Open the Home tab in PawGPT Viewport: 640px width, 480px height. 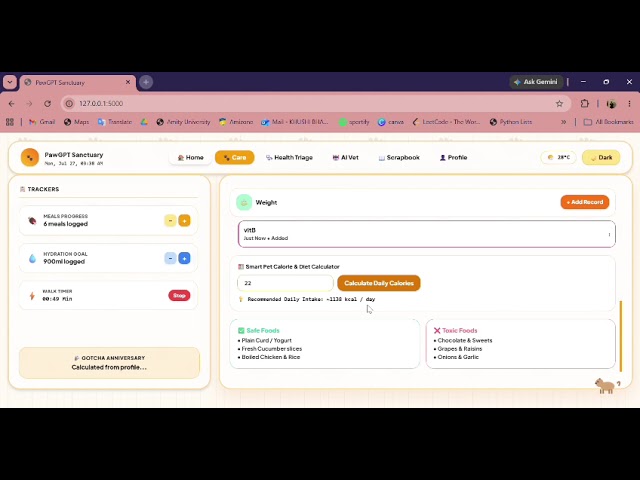190,158
